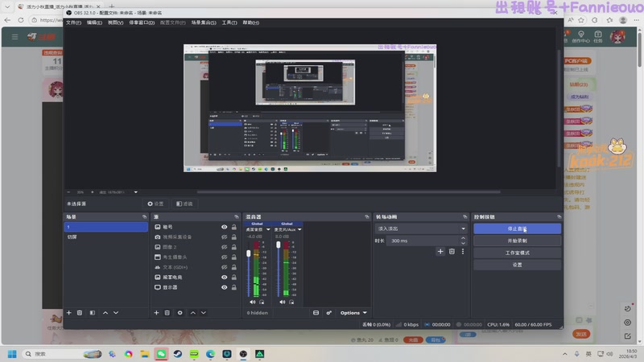Add a new source with the plus icon
644x362 pixels.
156,313
